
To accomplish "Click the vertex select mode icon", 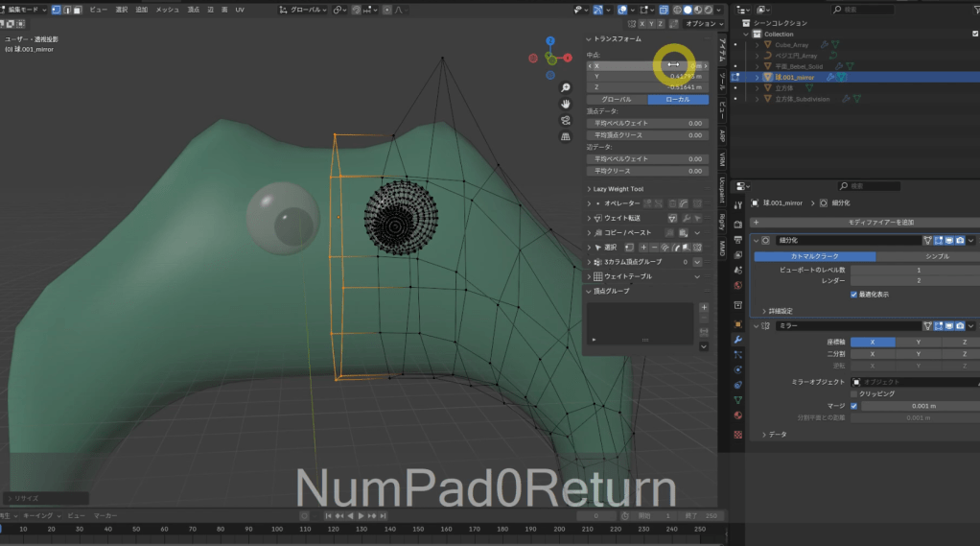I will click(56, 10).
